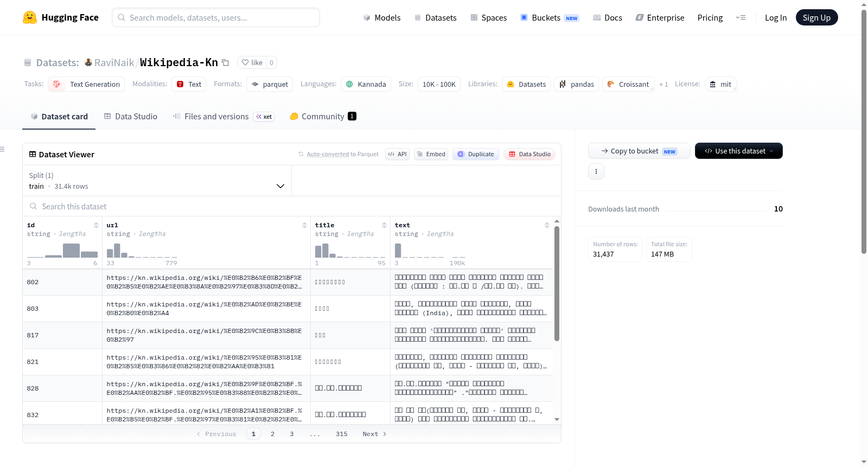Select the parquet format tag
The width and height of the screenshot is (868, 467).
270,84
